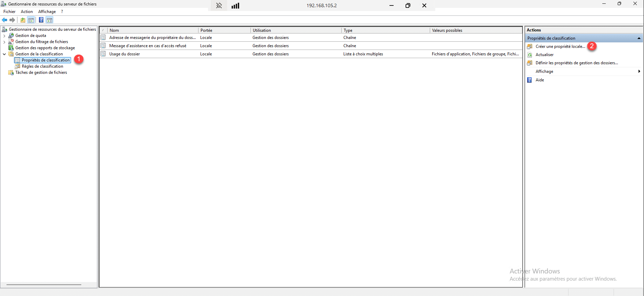Click the Règles de classification icon
This screenshot has width=644, height=296.
17,66
